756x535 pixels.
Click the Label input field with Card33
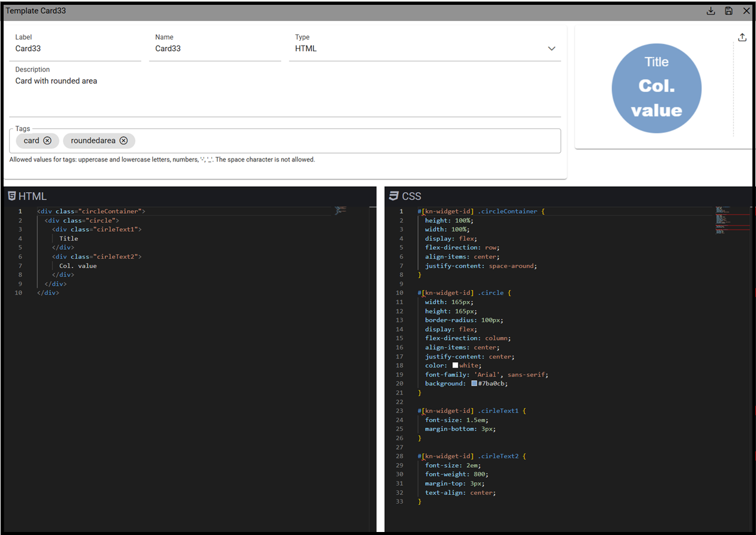coord(75,49)
